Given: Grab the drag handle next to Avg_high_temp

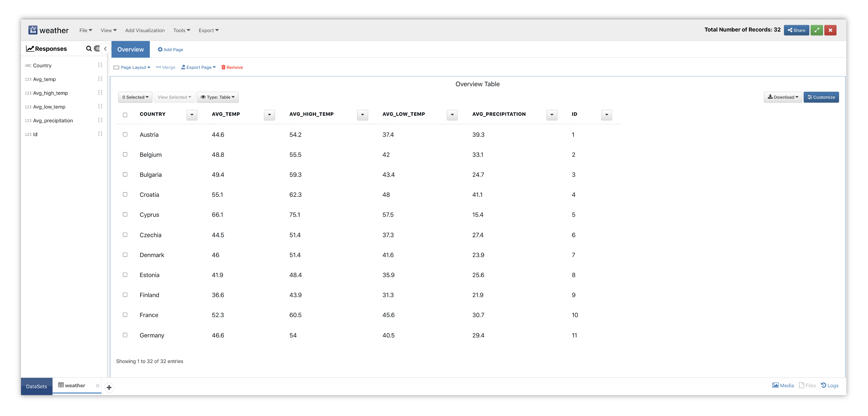Looking at the screenshot, I should click(x=100, y=93).
